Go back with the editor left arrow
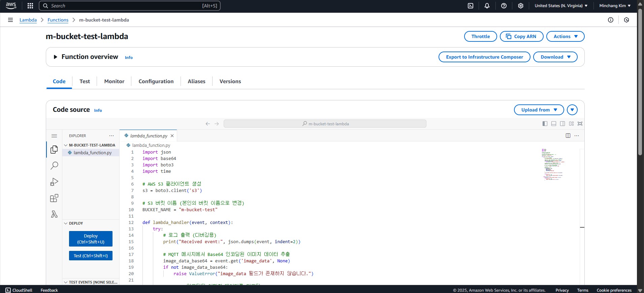Image resolution: width=644 pixels, height=293 pixels. tap(208, 124)
